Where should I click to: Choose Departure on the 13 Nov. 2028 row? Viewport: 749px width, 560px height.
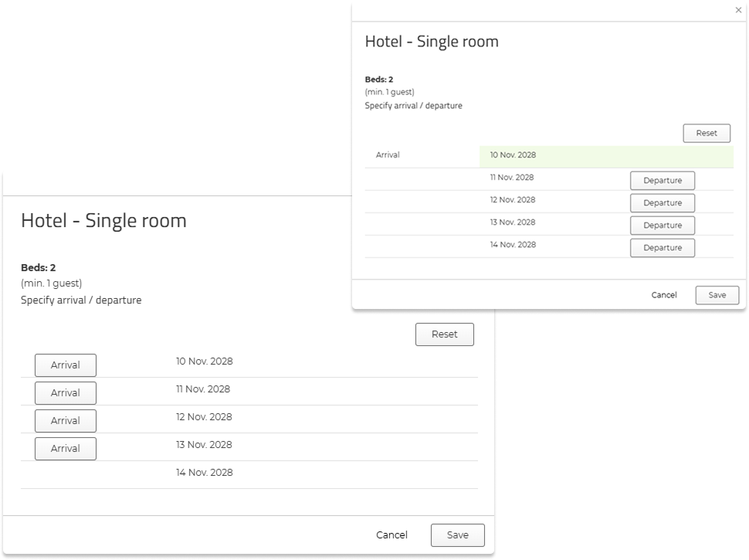click(662, 226)
